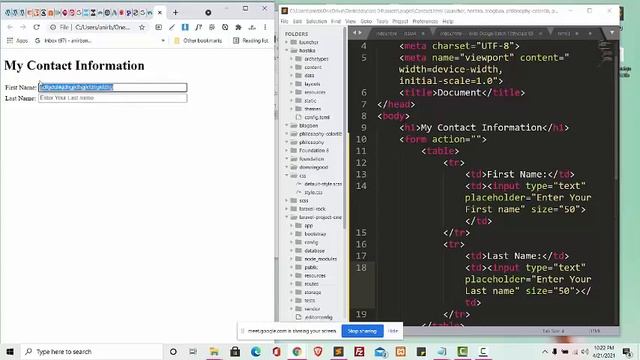Collapse the hostika folder in the sidebar
This screenshot has height=360, width=640.
click(287, 51)
